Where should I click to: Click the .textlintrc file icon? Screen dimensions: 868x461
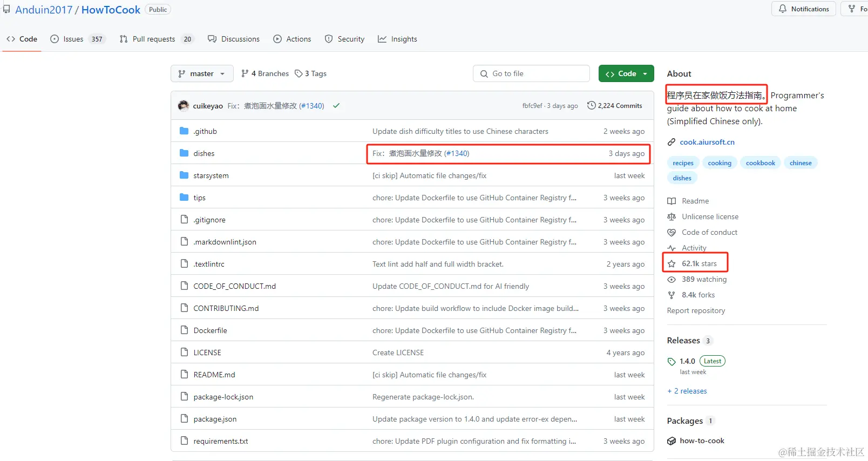pos(184,263)
